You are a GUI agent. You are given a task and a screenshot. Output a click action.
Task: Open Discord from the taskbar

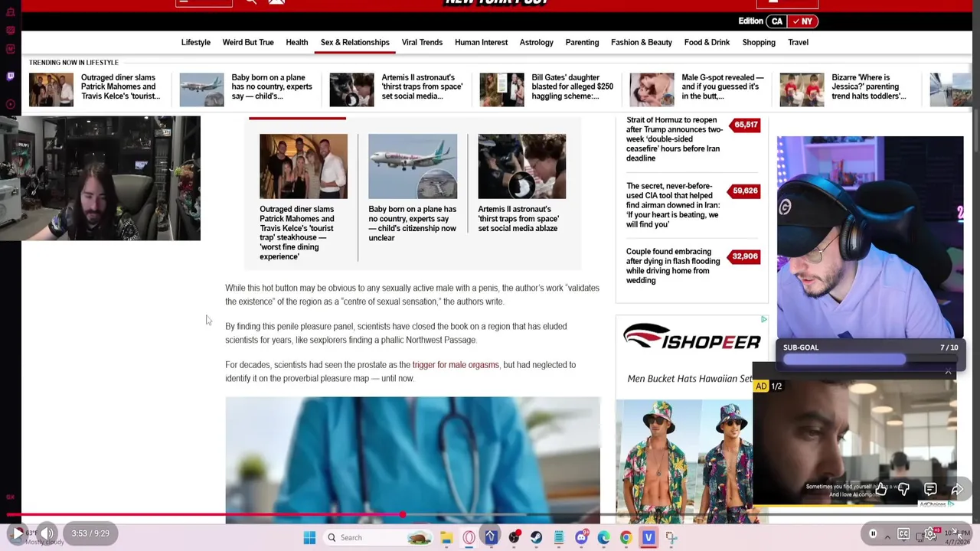[581, 537]
